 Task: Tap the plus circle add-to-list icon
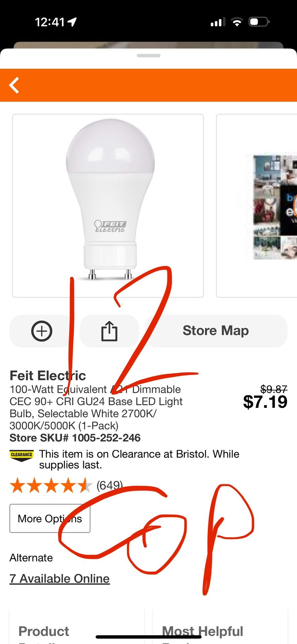point(42,331)
